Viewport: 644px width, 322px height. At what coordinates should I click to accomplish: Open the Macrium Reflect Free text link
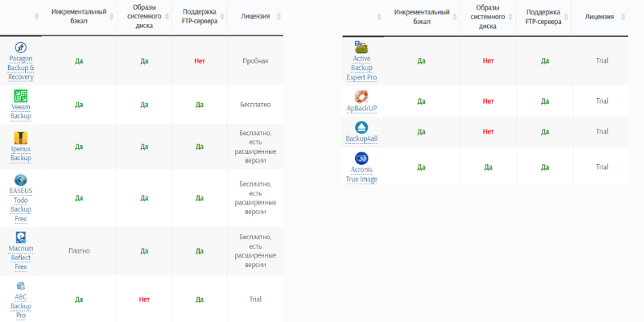21,258
